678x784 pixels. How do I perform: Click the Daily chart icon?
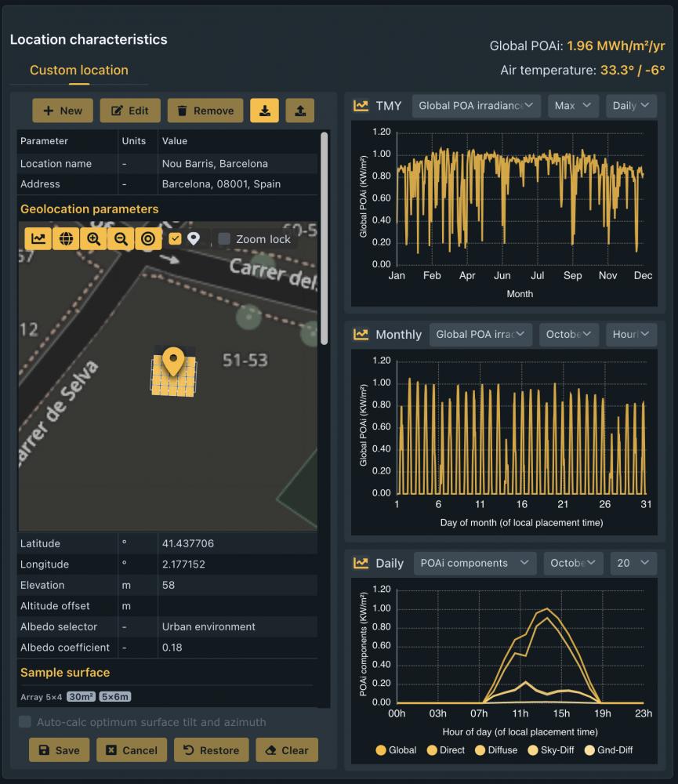click(x=361, y=563)
